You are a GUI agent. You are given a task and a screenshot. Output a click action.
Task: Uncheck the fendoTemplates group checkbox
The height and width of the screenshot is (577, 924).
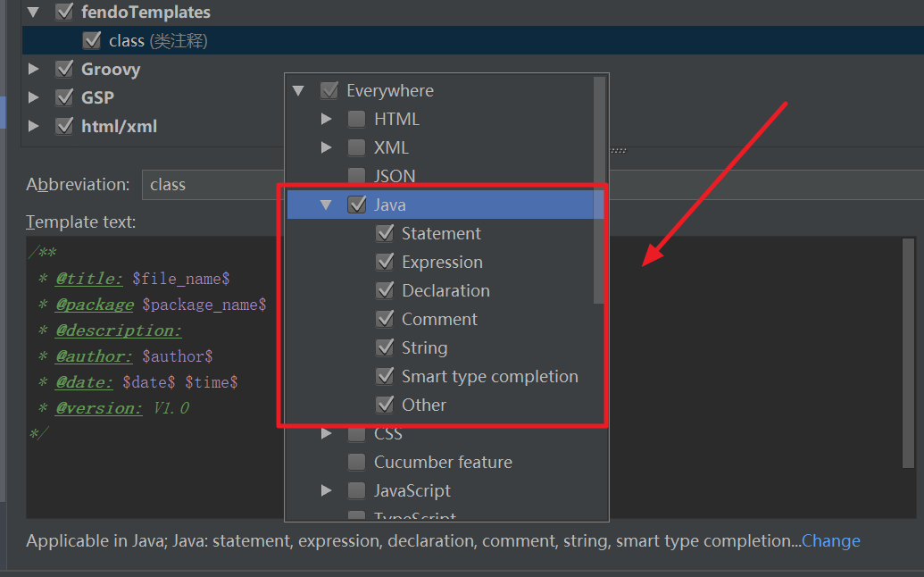(64, 12)
